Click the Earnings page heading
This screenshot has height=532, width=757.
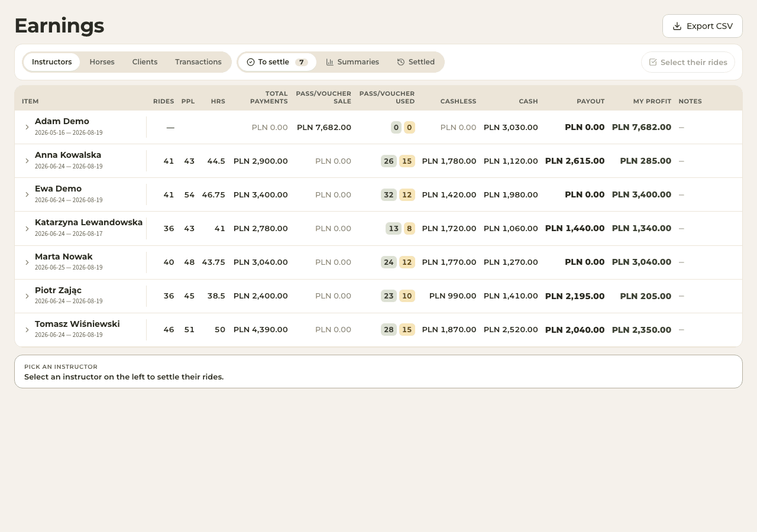(x=59, y=25)
